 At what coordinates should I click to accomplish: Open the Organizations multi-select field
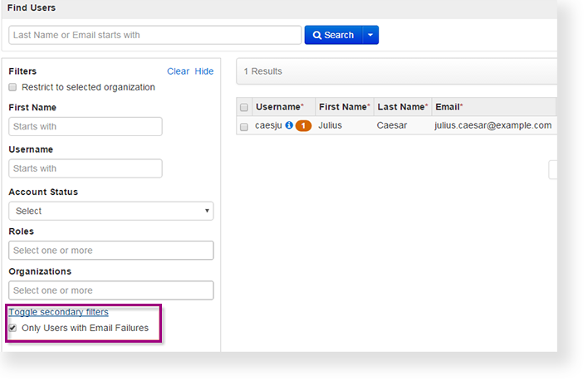(110, 290)
